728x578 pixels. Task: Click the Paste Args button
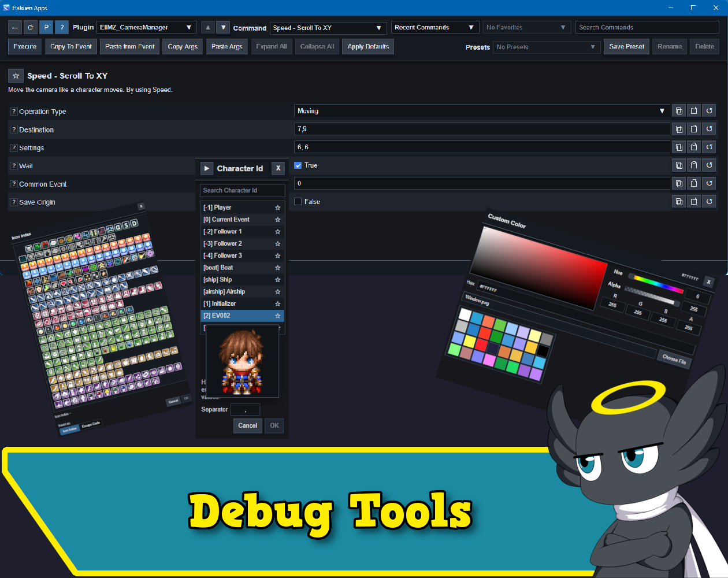[226, 46]
